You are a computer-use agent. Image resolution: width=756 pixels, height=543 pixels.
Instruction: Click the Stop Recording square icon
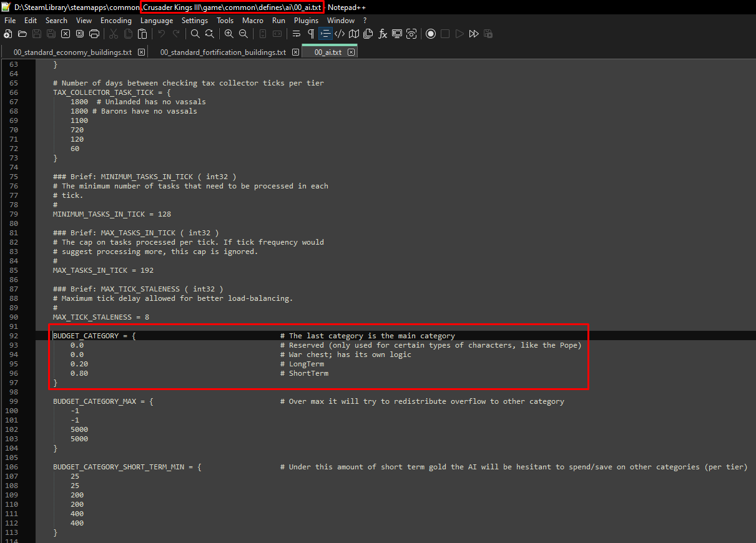(445, 34)
